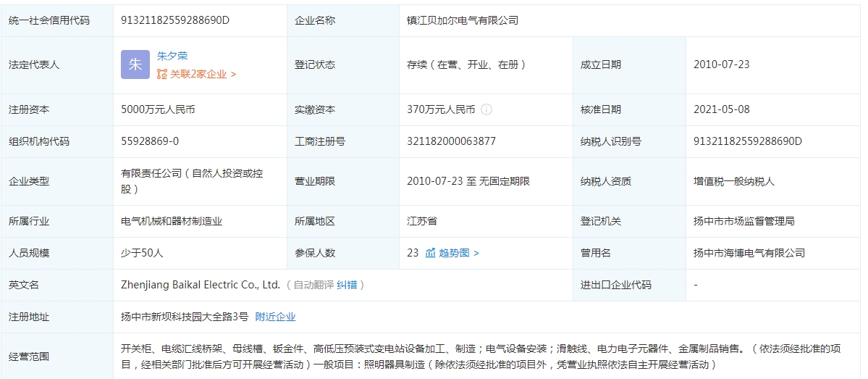Select the unified social credit code value
The height and width of the screenshot is (379, 868).
[x=175, y=20]
